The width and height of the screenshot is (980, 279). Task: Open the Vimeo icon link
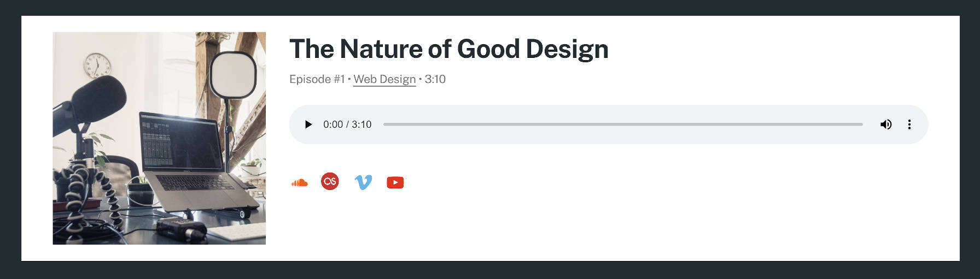click(363, 182)
